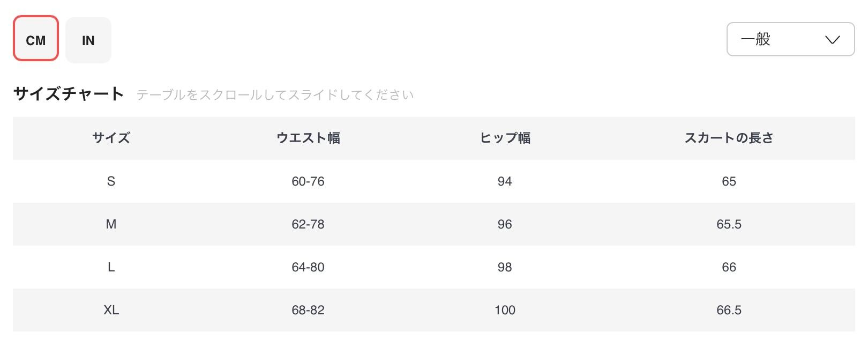The width and height of the screenshot is (868, 339).
Task: Click the 60-76 waist value
Action: click(x=308, y=181)
